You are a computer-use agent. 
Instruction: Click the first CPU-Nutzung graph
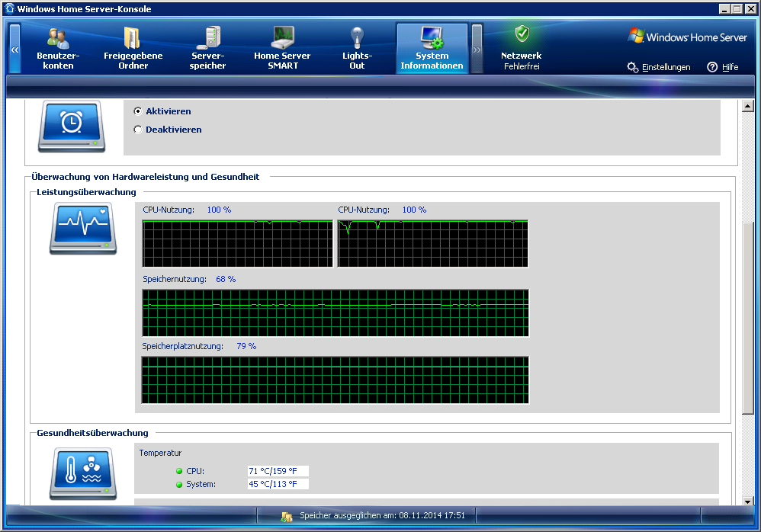tap(238, 243)
